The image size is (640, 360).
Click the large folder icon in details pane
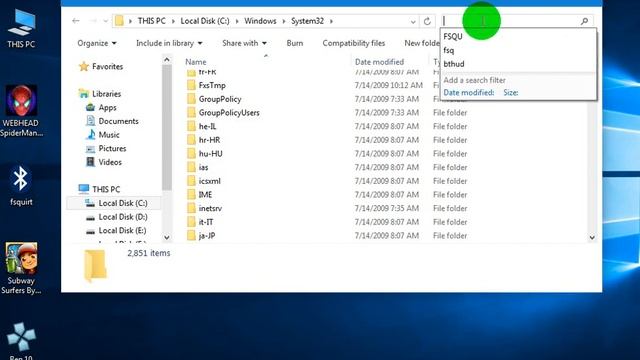pos(95,266)
